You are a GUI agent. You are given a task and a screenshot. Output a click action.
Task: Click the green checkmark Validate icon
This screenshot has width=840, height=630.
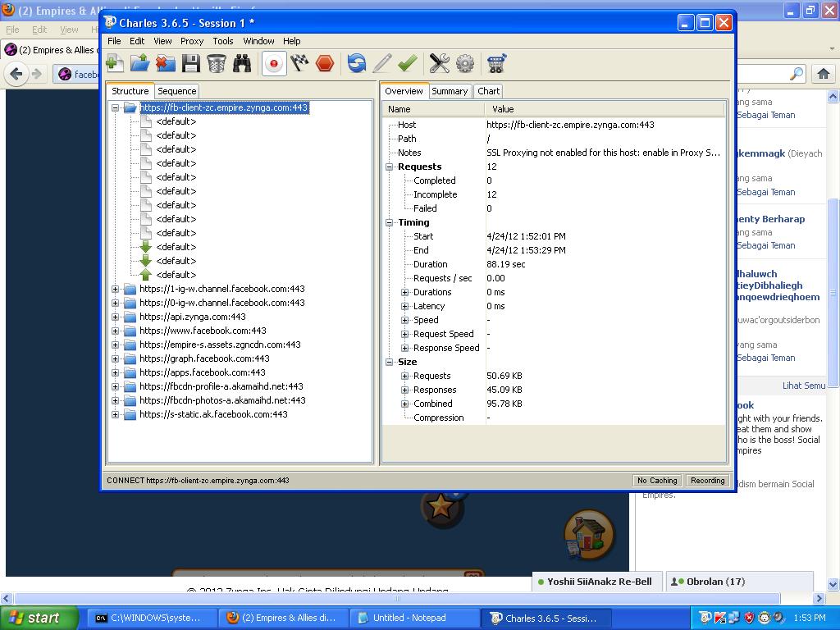(408, 64)
